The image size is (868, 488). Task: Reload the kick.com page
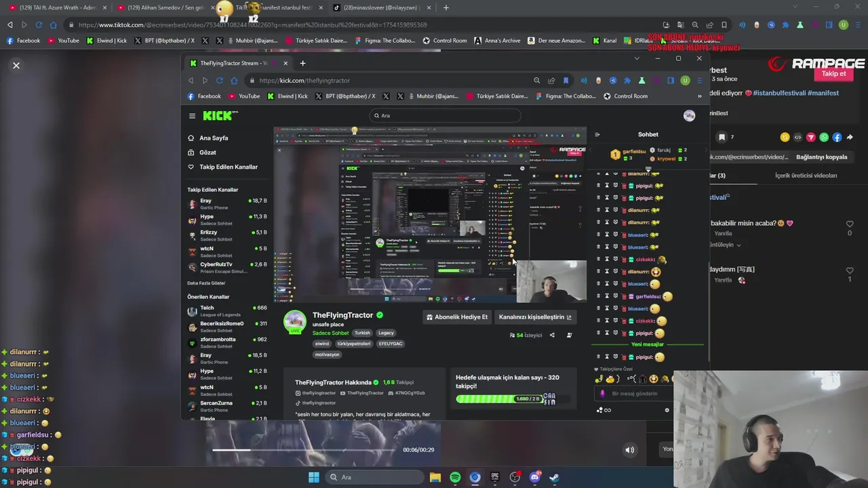point(220,81)
